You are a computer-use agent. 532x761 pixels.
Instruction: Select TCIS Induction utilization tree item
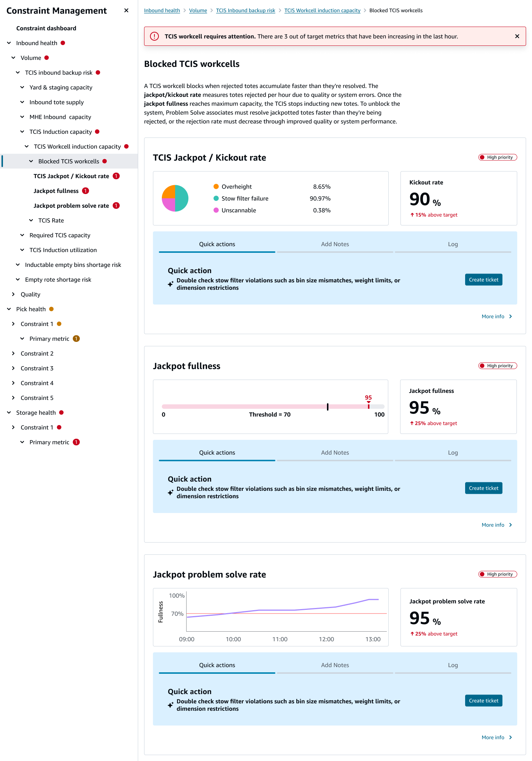pos(63,250)
